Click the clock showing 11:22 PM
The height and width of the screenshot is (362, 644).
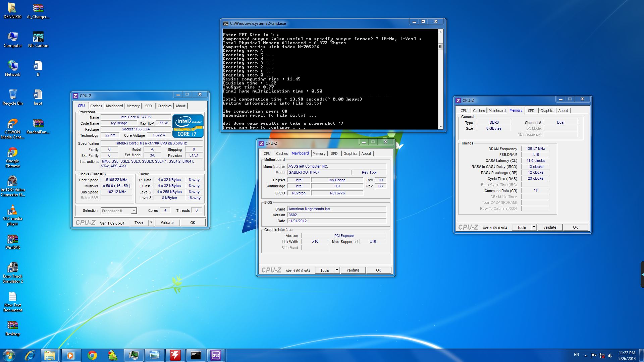(x=627, y=353)
